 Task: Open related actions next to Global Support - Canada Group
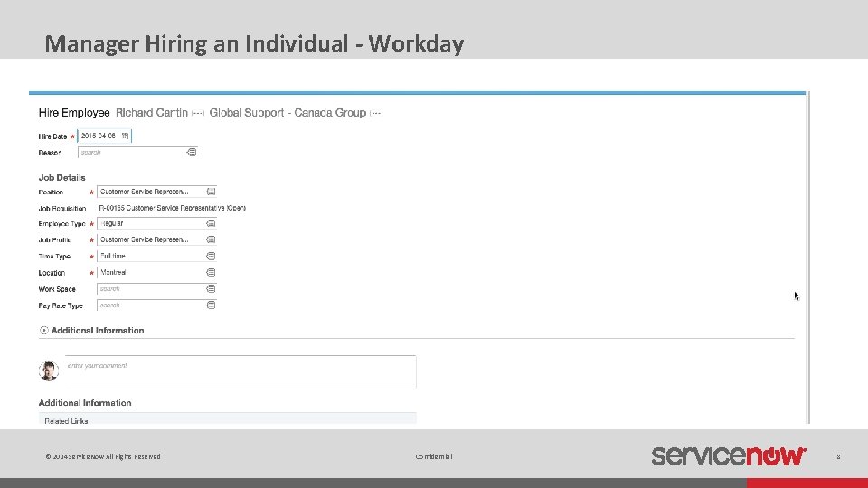tap(375, 114)
